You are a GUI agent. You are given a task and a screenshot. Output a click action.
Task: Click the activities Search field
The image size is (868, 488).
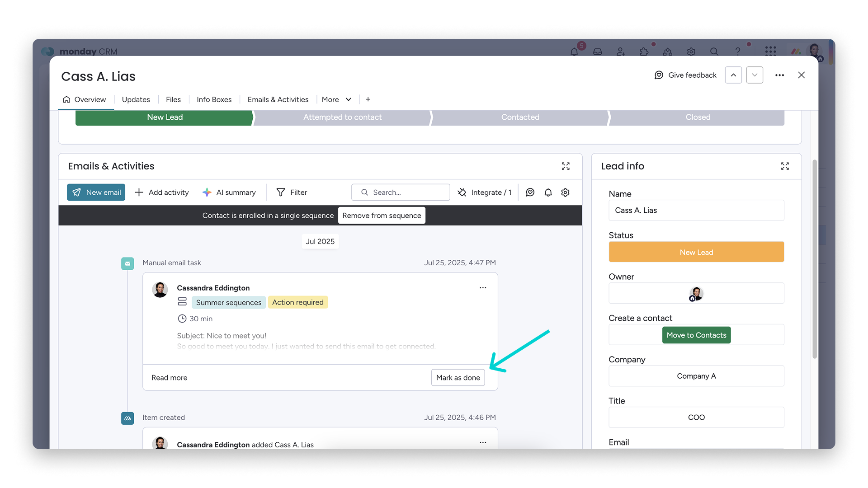click(401, 192)
